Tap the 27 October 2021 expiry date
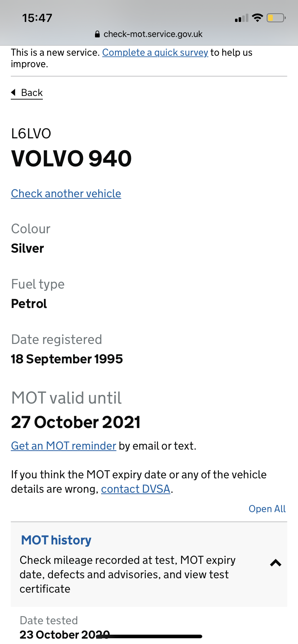The height and width of the screenshot is (644, 298). pos(76,422)
